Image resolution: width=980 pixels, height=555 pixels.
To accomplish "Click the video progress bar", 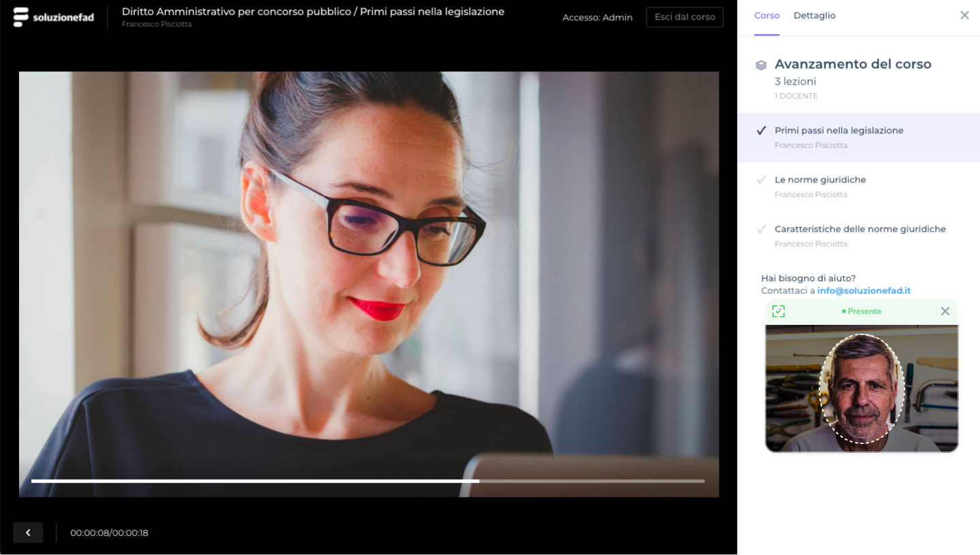I will pyautogui.click(x=367, y=481).
